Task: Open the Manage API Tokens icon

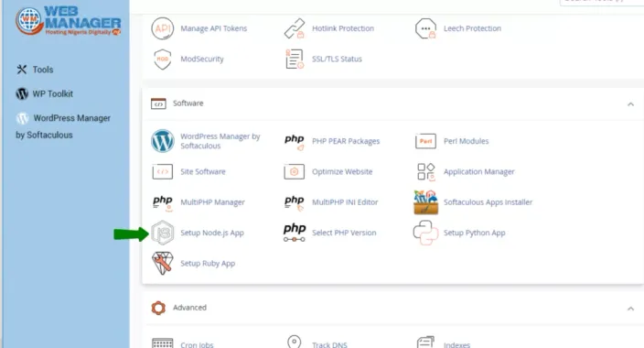Action: click(x=162, y=28)
